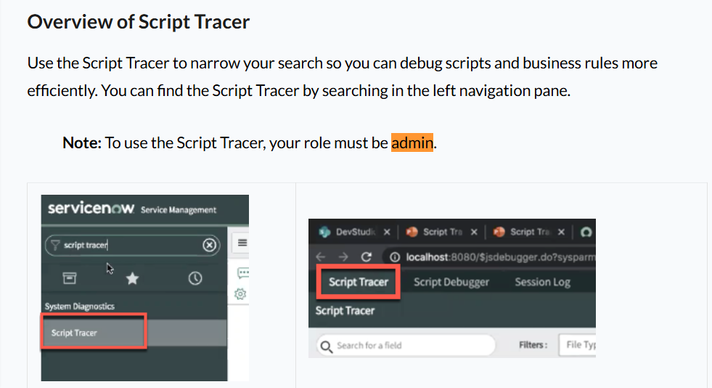The width and height of the screenshot is (712, 388).
Task: Click the magnifier icon in field search
Action: (326, 347)
